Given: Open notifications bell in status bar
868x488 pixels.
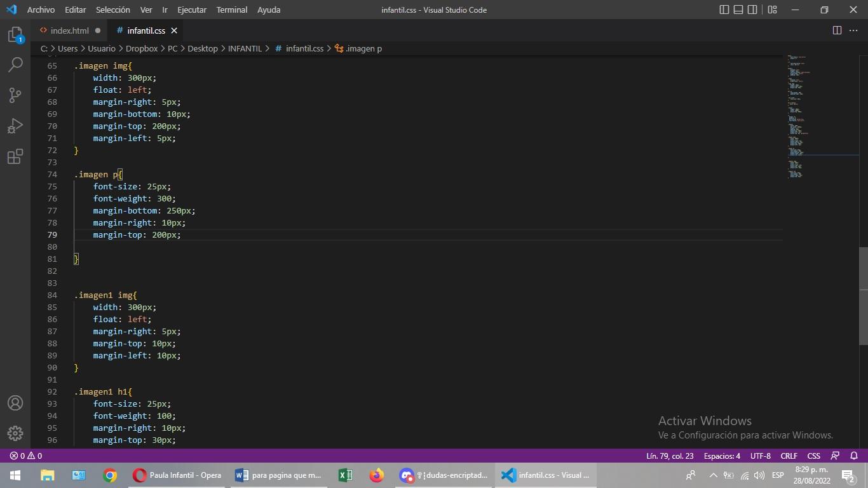Looking at the screenshot, I should click(x=854, y=456).
